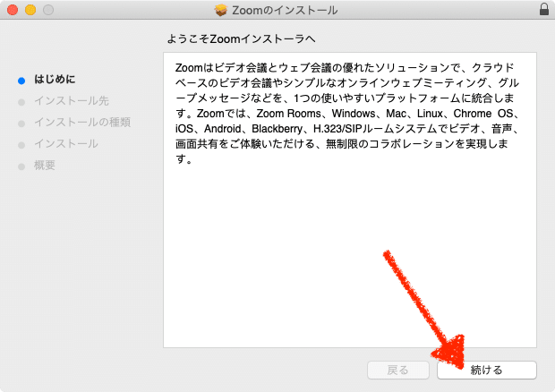The height and width of the screenshot is (392, 555).
Task: Click the gray bullet beside インストール先
Action: tap(21, 102)
